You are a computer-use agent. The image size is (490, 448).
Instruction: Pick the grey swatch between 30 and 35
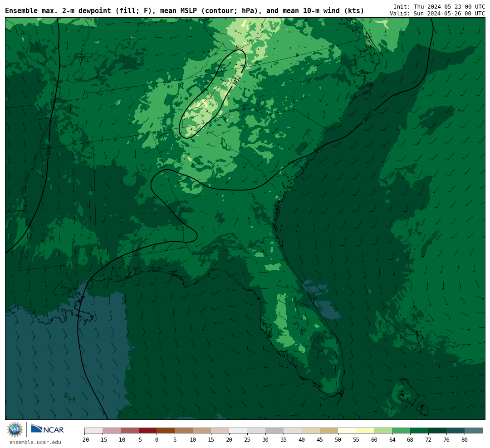tap(274, 431)
